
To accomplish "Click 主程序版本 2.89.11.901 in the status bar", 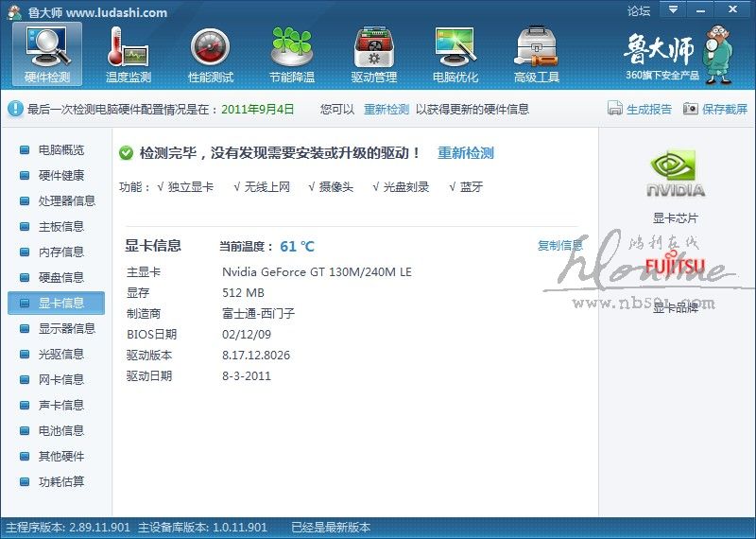I will pyautogui.click(x=68, y=528).
